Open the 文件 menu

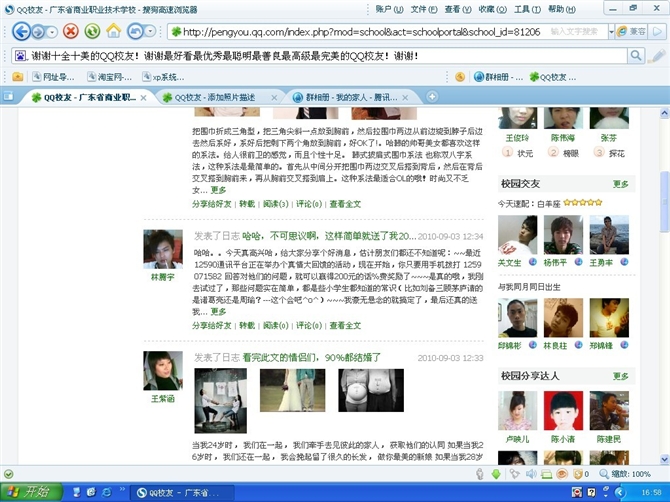point(424,9)
